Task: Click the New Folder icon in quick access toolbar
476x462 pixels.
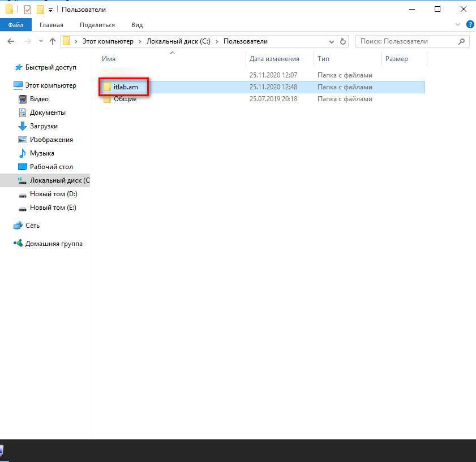Action: (x=40, y=10)
